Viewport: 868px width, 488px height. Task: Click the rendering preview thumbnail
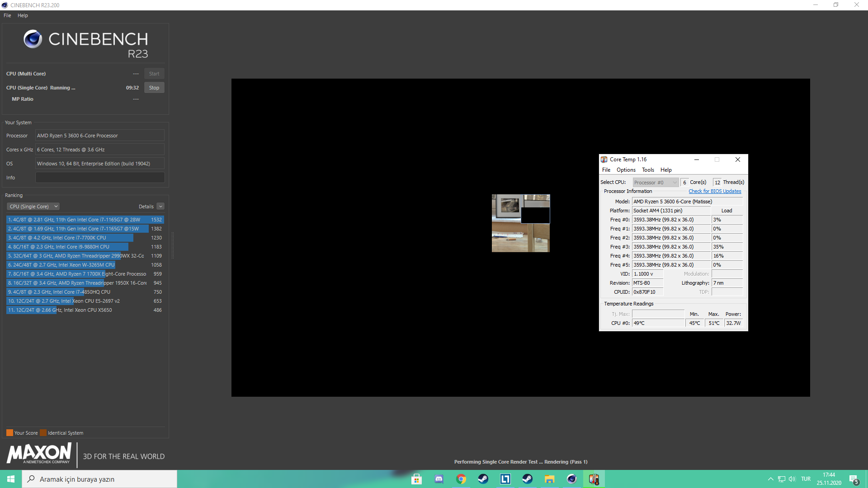520,223
